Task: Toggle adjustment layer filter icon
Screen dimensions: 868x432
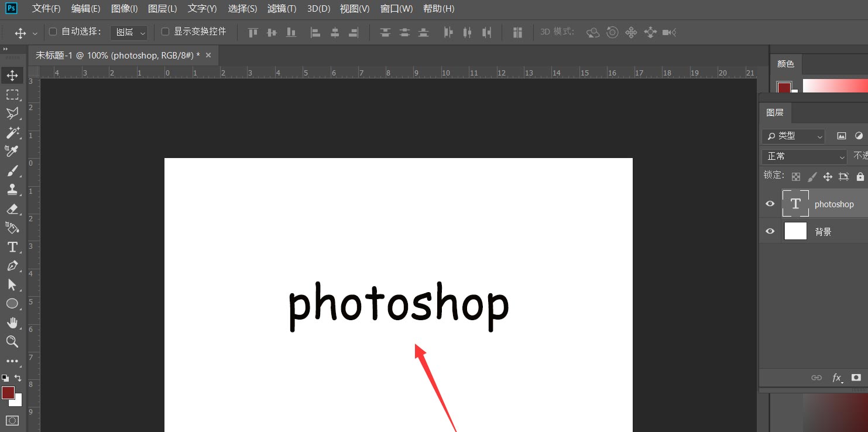Action: pos(859,136)
